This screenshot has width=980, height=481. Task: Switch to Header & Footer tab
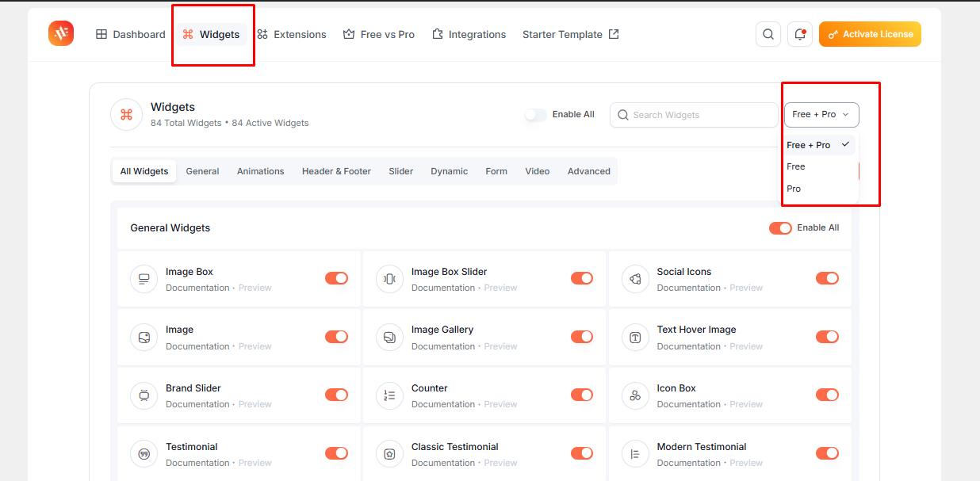pos(336,171)
